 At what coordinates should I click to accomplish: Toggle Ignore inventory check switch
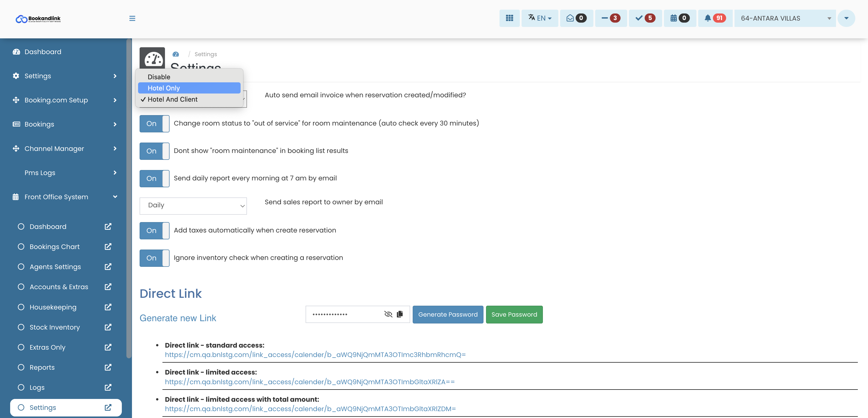pos(154,258)
